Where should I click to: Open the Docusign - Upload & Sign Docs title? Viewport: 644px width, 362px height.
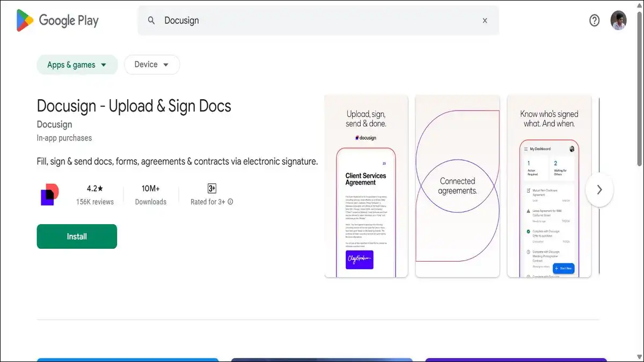(134, 106)
